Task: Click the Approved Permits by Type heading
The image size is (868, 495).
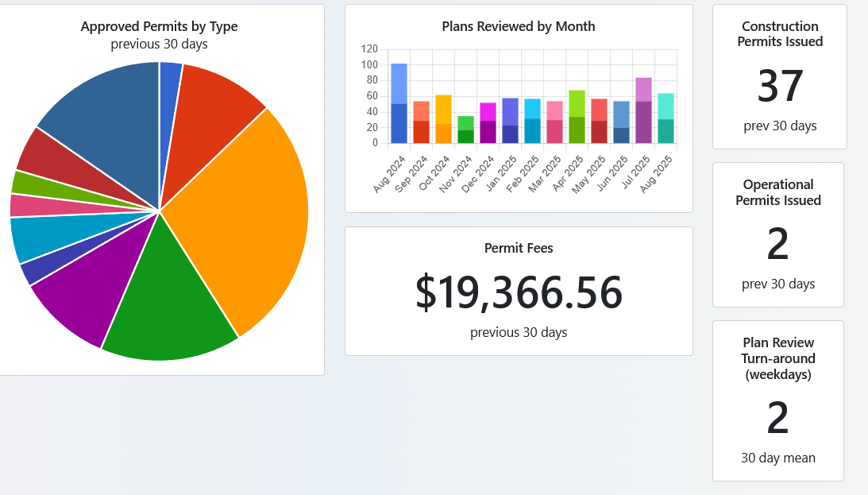Action: (x=159, y=26)
